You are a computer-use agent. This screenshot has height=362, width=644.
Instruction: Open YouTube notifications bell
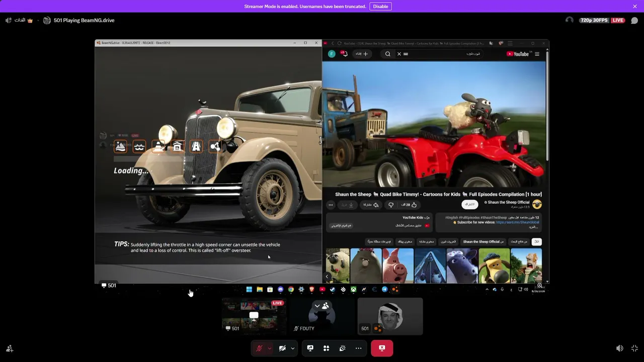coord(344,54)
